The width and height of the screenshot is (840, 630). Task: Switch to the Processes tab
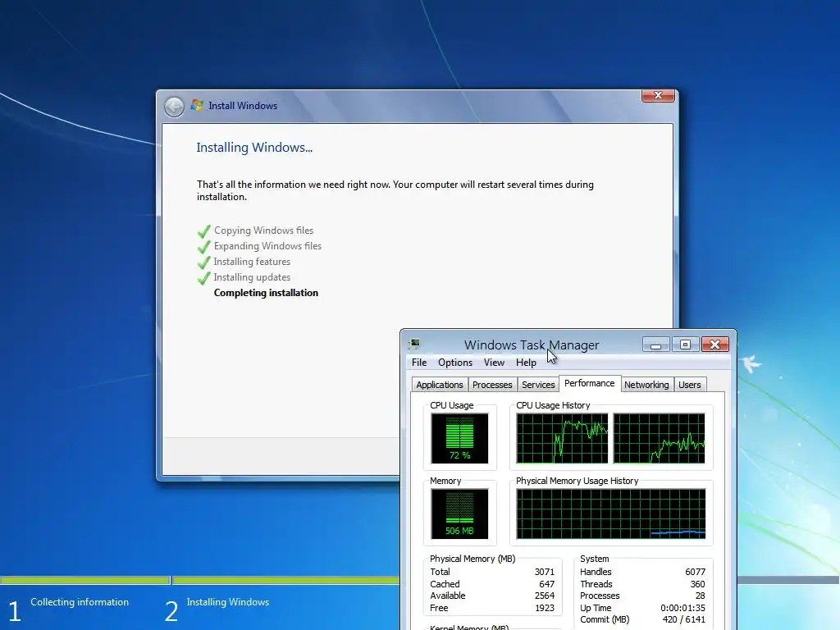pos(492,385)
